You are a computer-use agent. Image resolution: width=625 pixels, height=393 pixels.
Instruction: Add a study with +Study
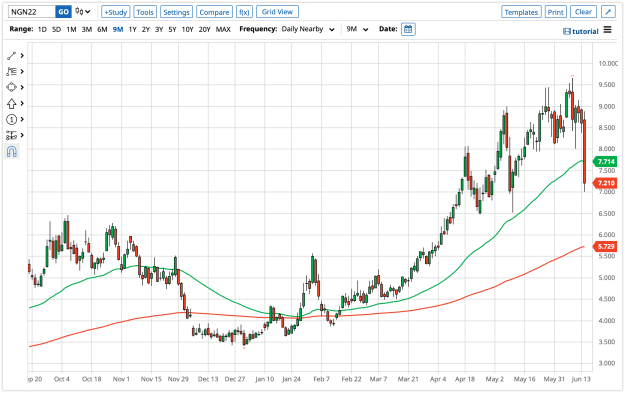tap(116, 12)
